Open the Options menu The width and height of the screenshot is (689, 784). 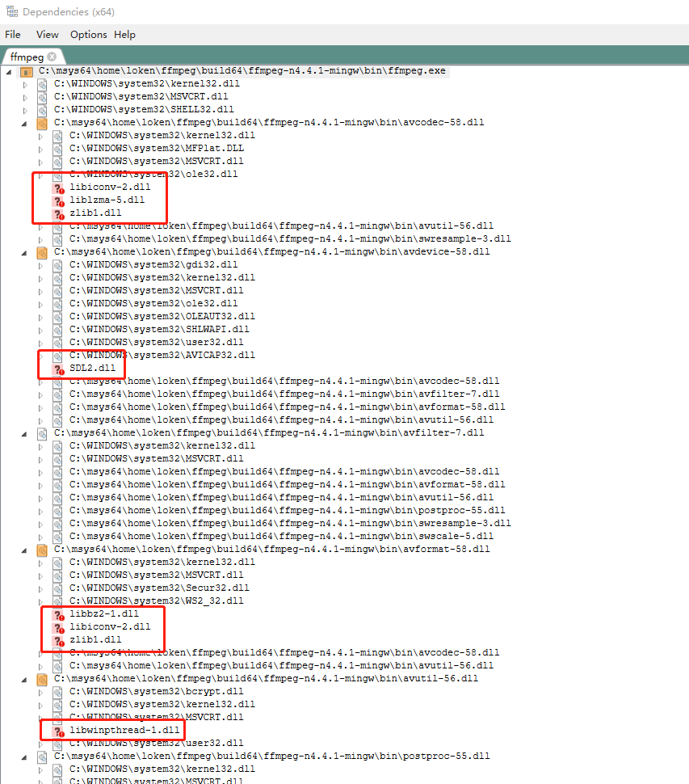(x=88, y=35)
